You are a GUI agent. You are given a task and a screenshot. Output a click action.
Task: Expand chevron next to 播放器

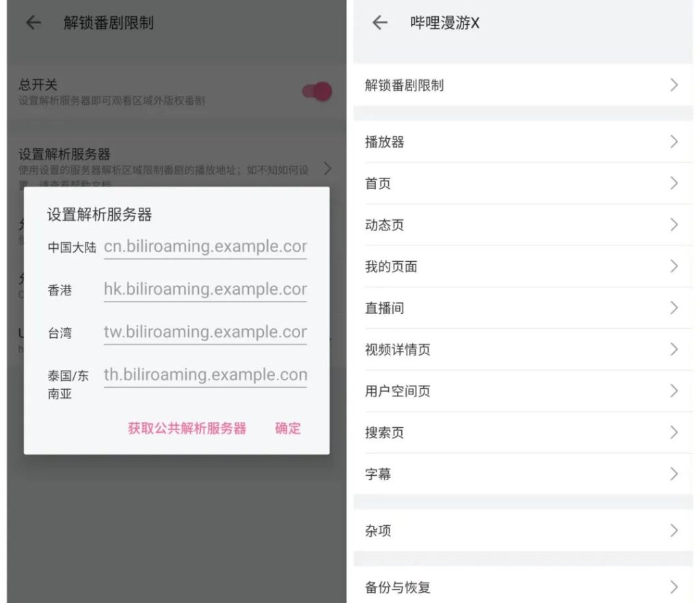[674, 142]
